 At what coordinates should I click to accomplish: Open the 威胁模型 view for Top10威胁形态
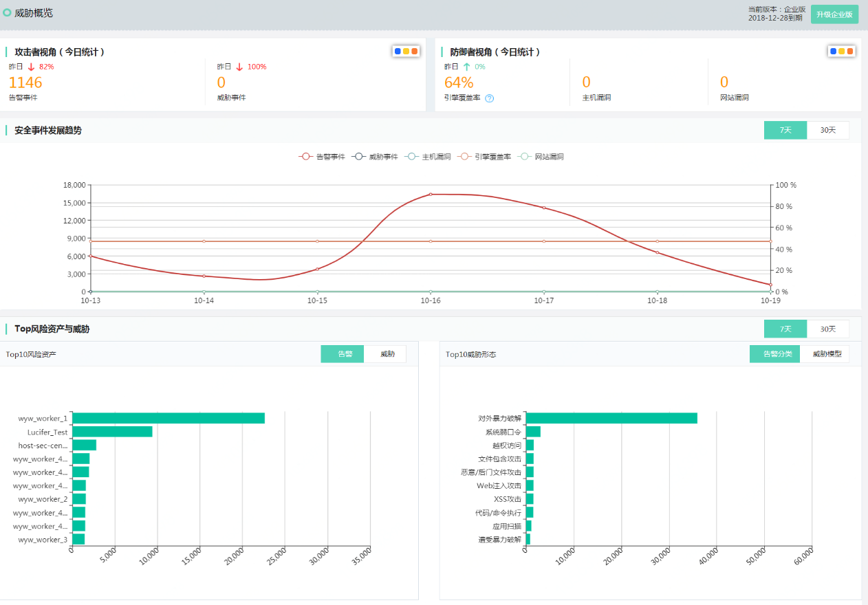coord(825,353)
